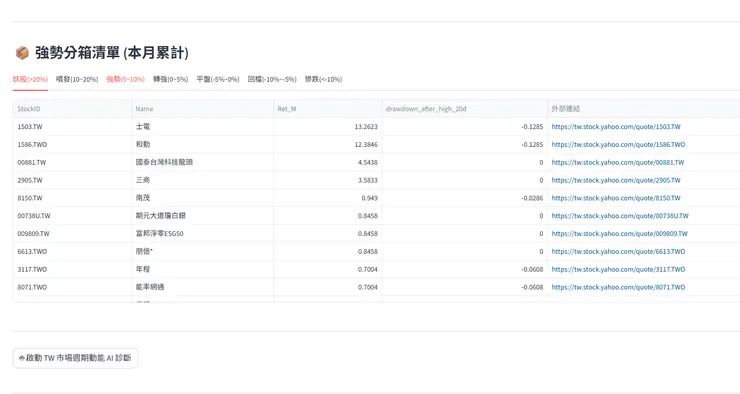Open the 強勢(5~10%) tab

click(126, 79)
